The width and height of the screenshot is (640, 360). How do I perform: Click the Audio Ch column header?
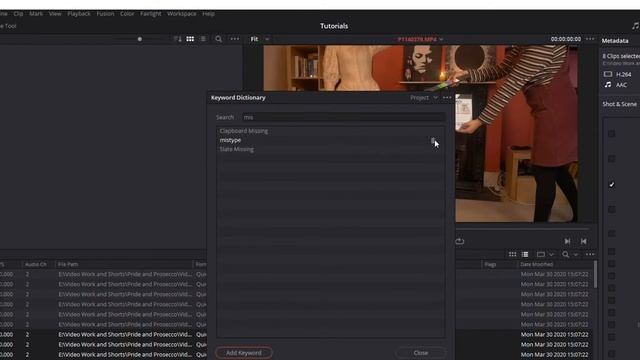pyautogui.click(x=36, y=264)
